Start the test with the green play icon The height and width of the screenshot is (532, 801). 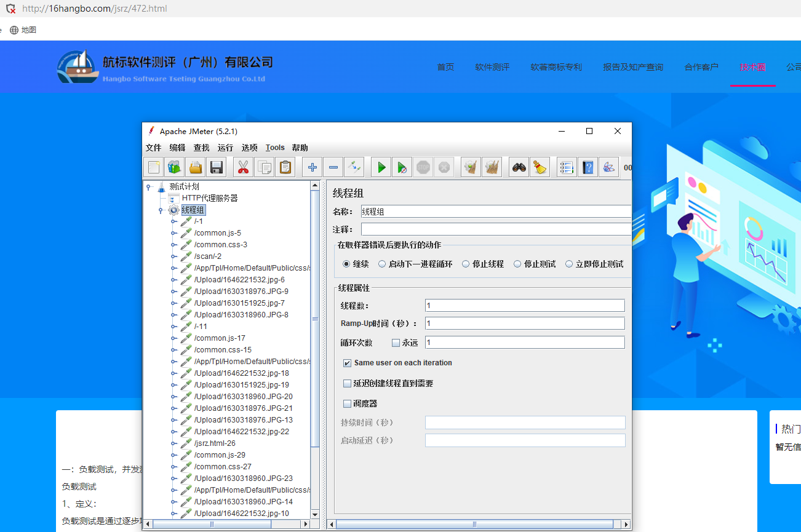(x=381, y=167)
